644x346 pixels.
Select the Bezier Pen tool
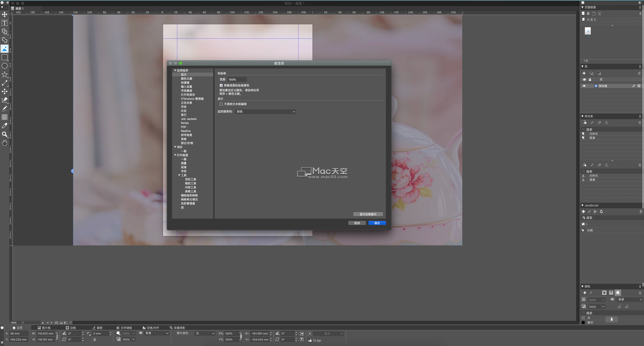tap(5, 100)
